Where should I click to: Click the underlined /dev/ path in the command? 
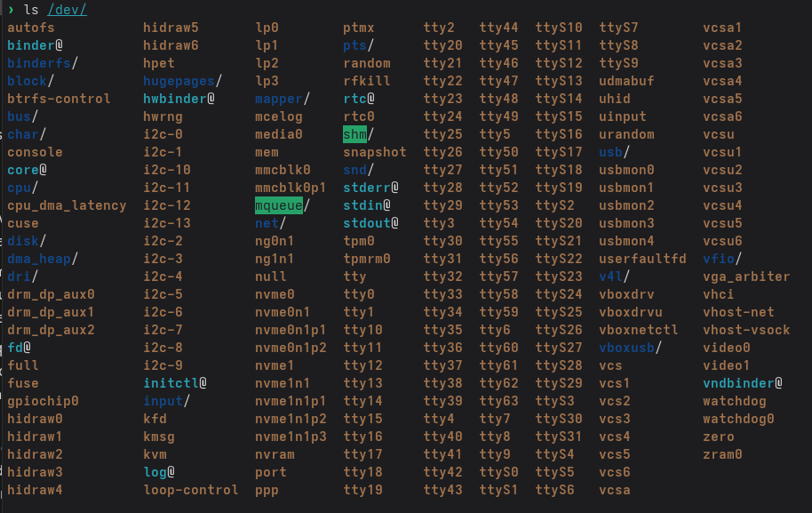(x=67, y=10)
